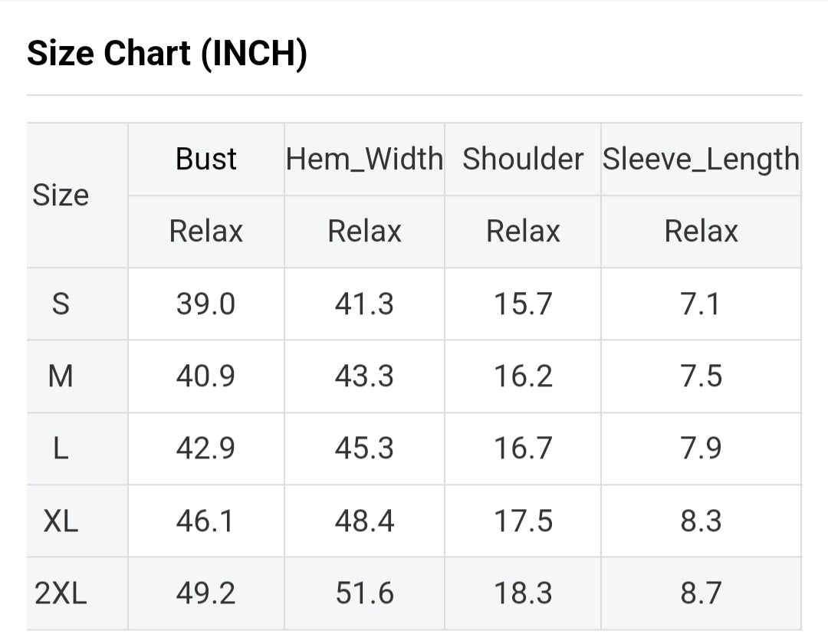Select the L size row label
828x644 pixels.
click(61, 449)
